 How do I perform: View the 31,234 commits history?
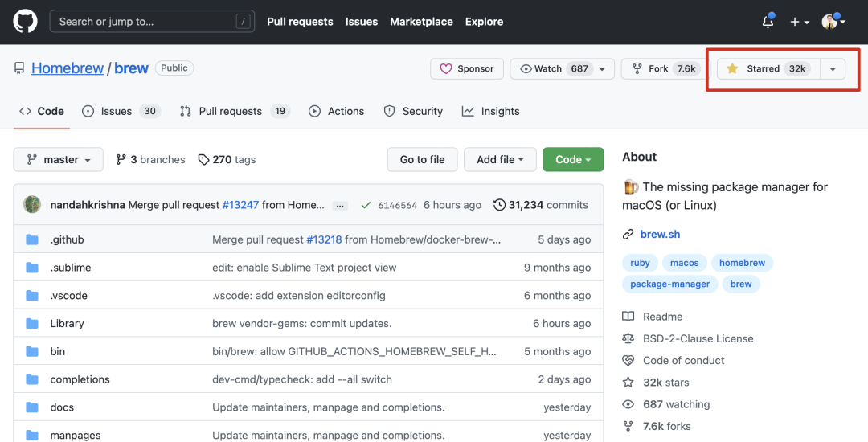tap(540, 205)
